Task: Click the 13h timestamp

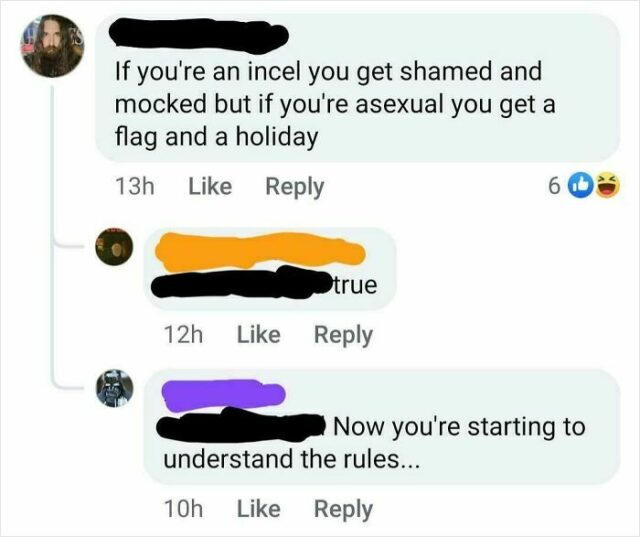Action: coord(135,187)
